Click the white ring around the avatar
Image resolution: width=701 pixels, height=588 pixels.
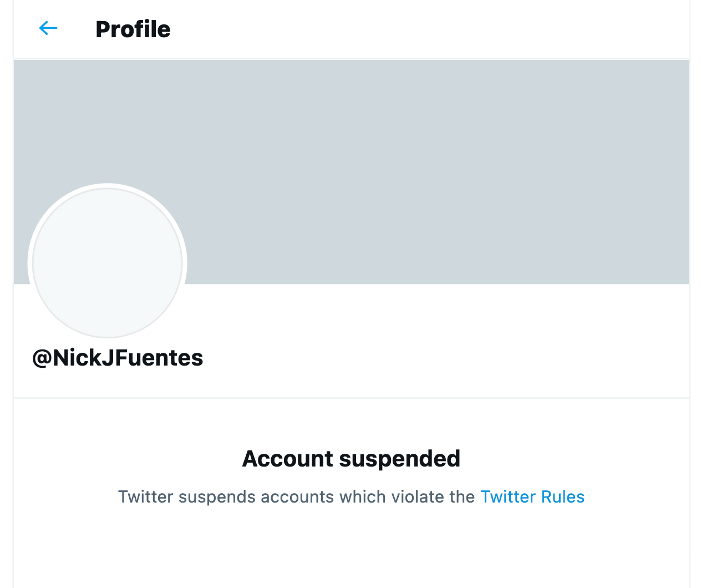tap(108, 186)
